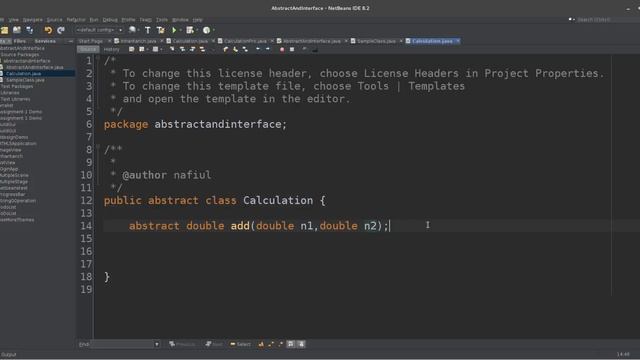Viewport: 640px width, 360px height.
Task: Click the Find Next button
Action: pyautogui.click(x=214, y=344)
